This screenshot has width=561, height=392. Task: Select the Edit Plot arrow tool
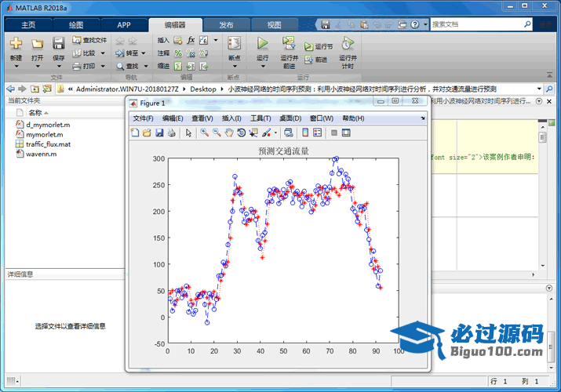[188, 133]
